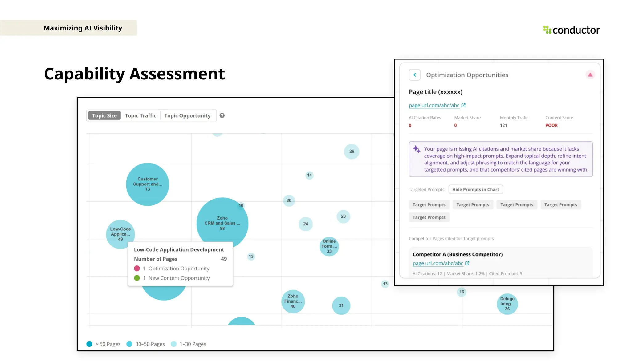Click the small bubble labeled 14

point(309,175)
